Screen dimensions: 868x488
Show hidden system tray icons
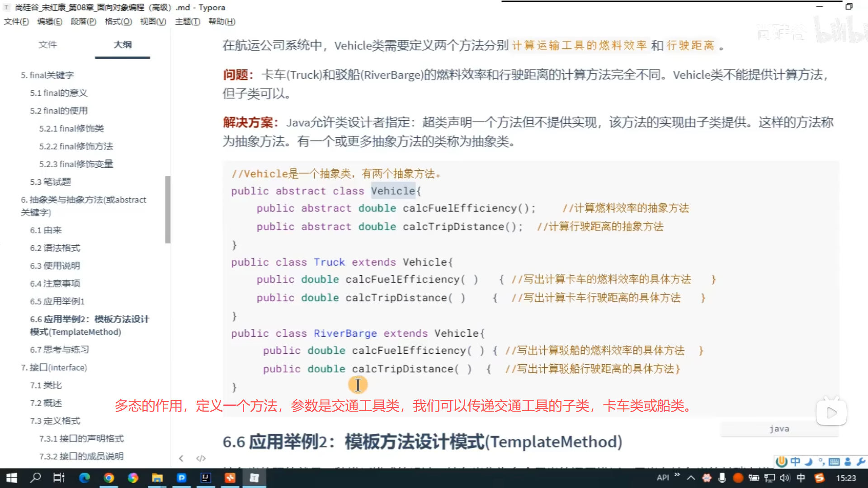coord(691,478)
